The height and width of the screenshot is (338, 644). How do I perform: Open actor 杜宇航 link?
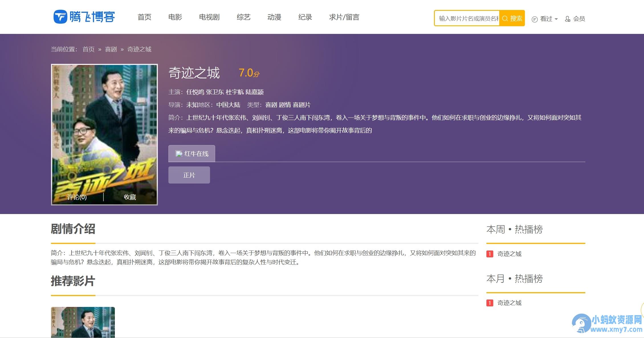[235, 92]
